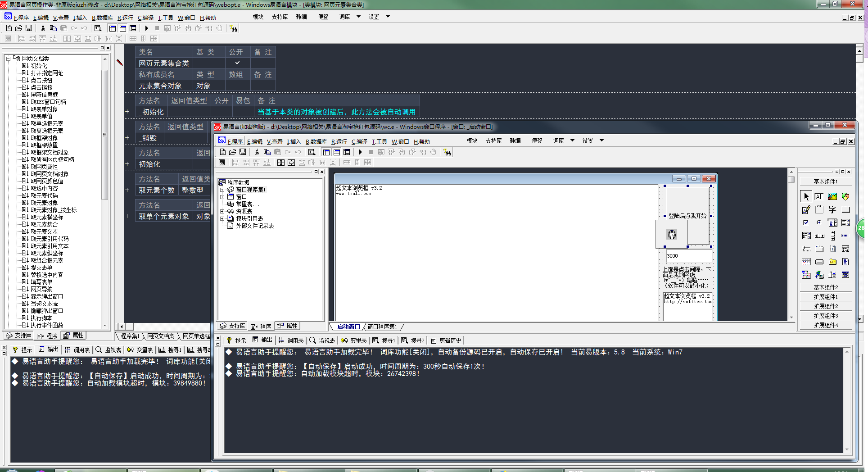
Task: Select the picture box component icon
Action: pyautogui.click(x=832, y=196)
